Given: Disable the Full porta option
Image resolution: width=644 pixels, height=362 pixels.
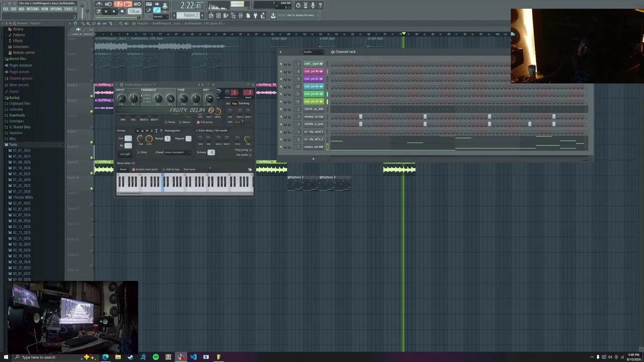Looking at the screenshot, I should (x=205, y=122).
